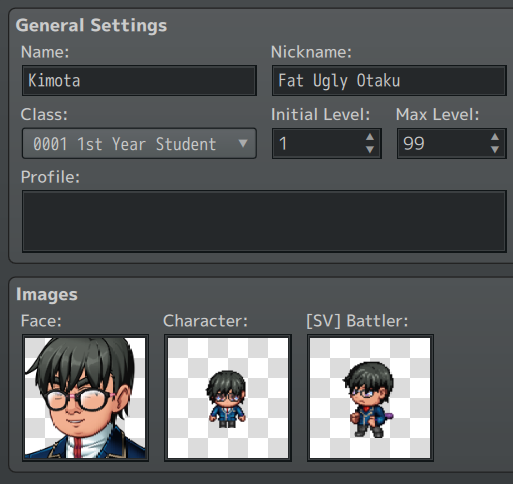The width and height of the screenshot is (513, 484).
Task: Increase the Initial Level with the up arrow
Action: click(370, 137)
